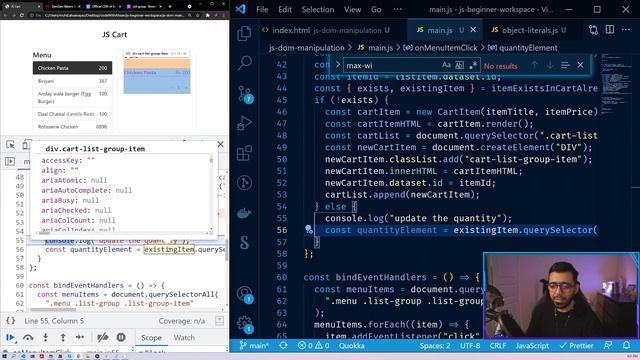Switch to the index.html tab
The image size is (640, 360).
click(x=327, y=30)
